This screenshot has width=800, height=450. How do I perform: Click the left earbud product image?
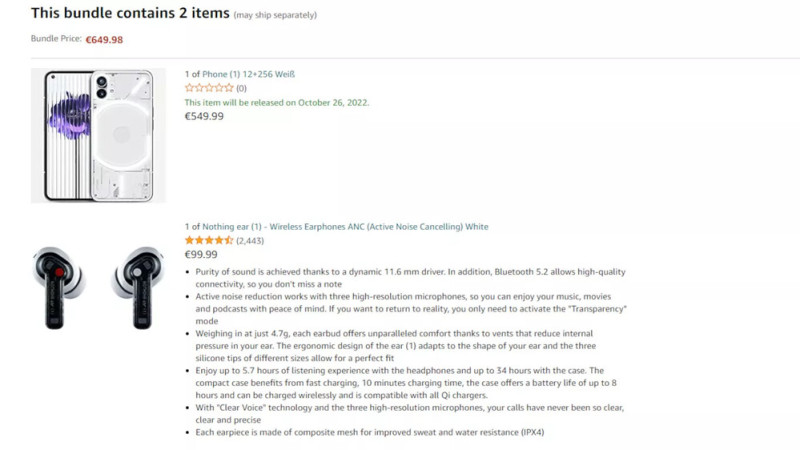[x=59, y=286]
